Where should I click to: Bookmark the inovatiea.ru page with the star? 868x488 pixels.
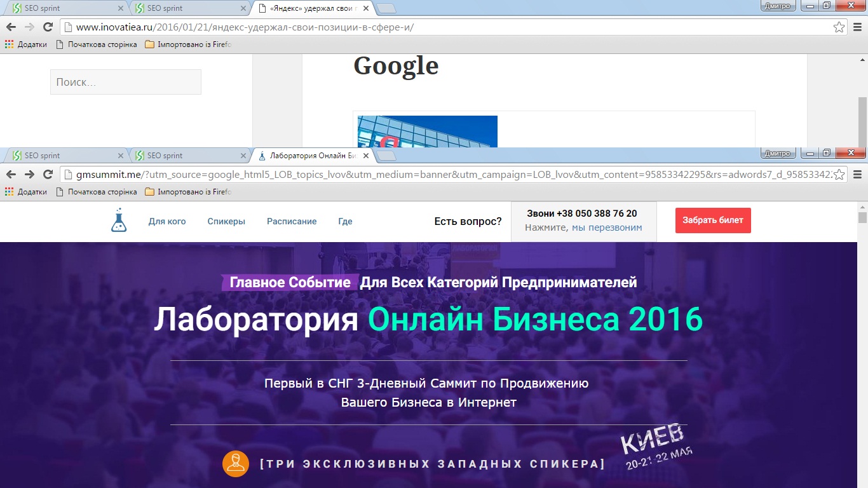coord(839,27)
